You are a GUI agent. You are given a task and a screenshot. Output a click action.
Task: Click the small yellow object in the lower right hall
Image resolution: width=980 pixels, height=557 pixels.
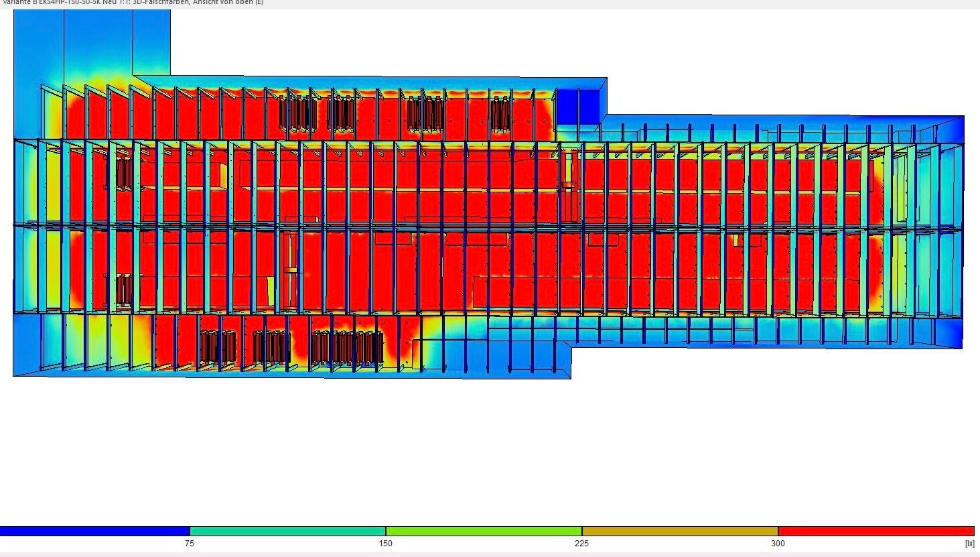pos(735,239)
